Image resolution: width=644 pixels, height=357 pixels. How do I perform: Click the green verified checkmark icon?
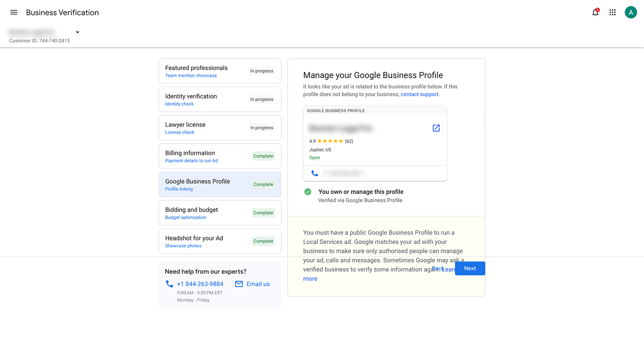pos(308,192)
